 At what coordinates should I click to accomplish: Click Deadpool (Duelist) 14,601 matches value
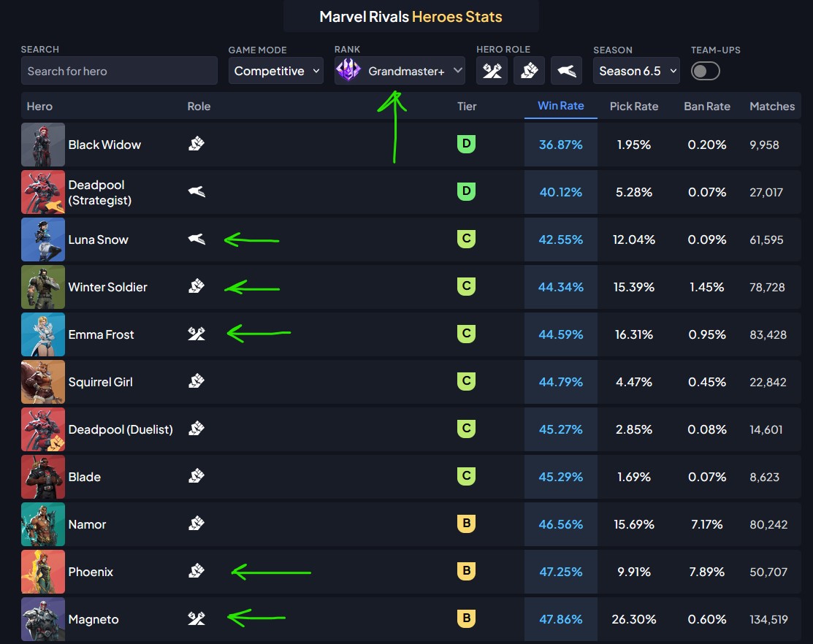(766, 429)
